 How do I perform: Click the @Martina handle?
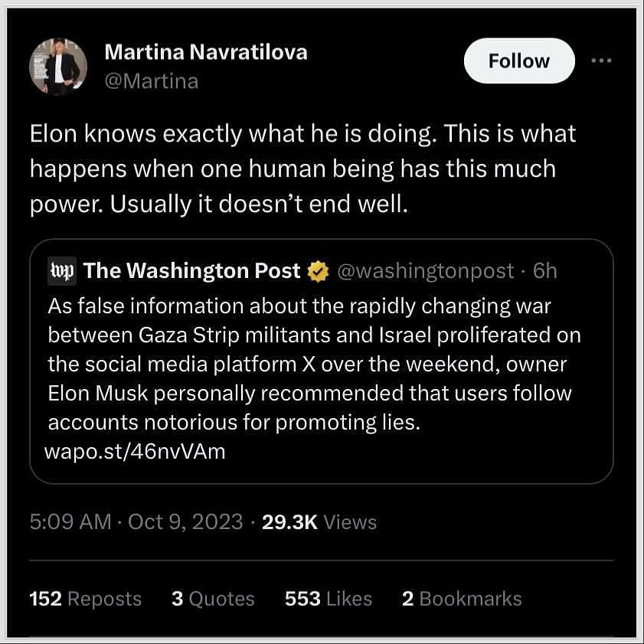click(151, 80)
